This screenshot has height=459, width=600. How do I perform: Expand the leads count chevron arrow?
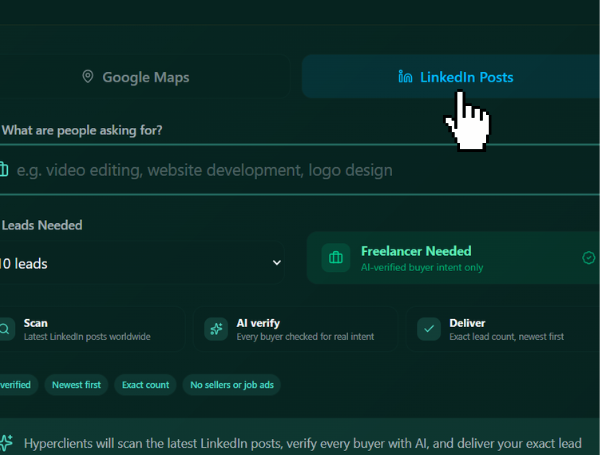click(277, 263)
